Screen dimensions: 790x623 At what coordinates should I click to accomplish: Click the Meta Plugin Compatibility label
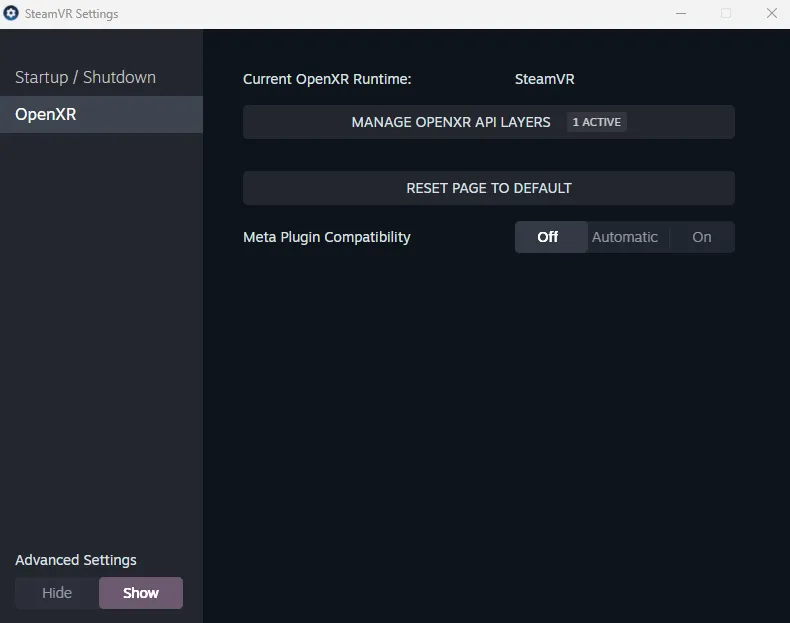point(327,237)
